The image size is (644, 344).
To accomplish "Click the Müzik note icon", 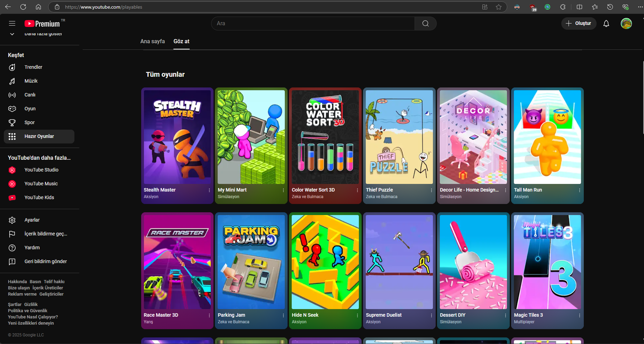I will coord(12,81).
